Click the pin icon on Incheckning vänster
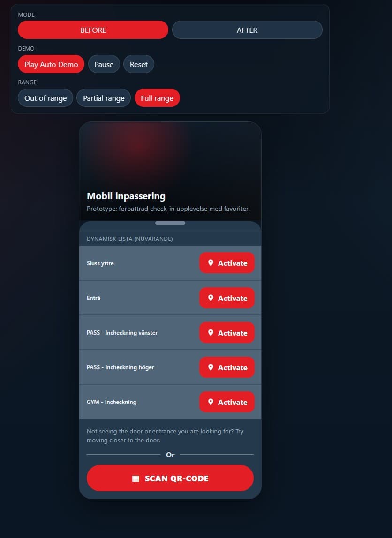 [211, 332]
